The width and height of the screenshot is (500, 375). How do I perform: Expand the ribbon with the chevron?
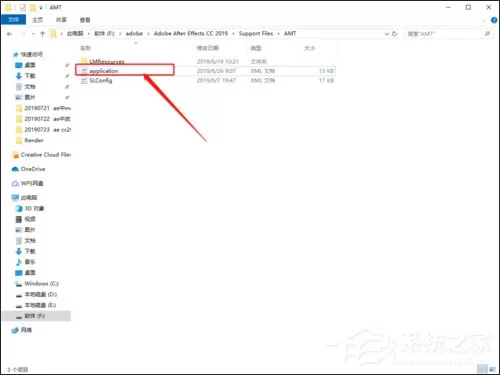pos(484,21)
